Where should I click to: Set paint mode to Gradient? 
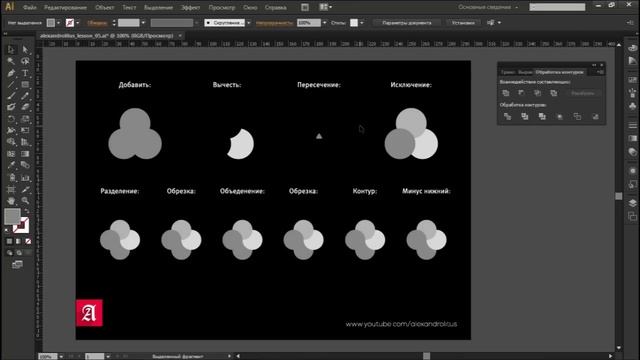[x=18, y=241]
